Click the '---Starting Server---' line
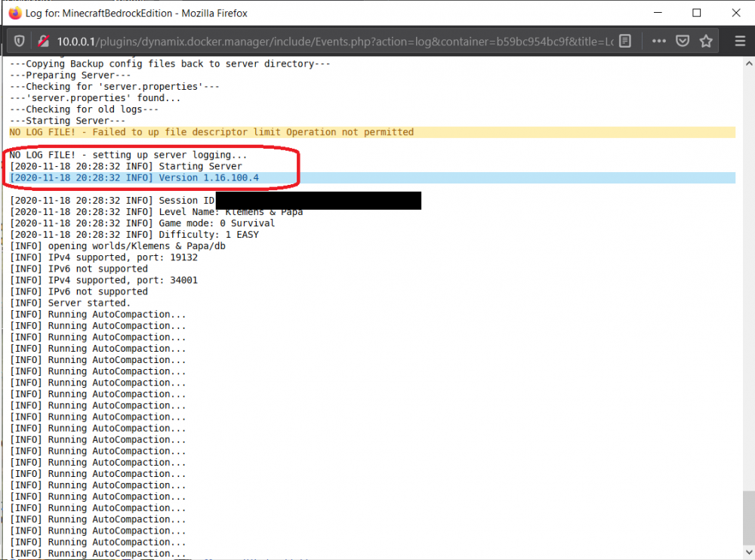 pyautogui.click(x=67, y=121)
